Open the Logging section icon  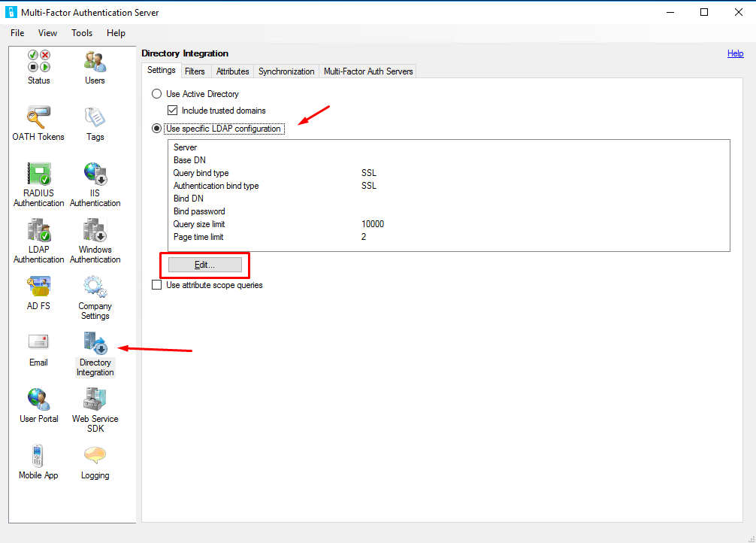pyautogui.click(x=95, y=455)
